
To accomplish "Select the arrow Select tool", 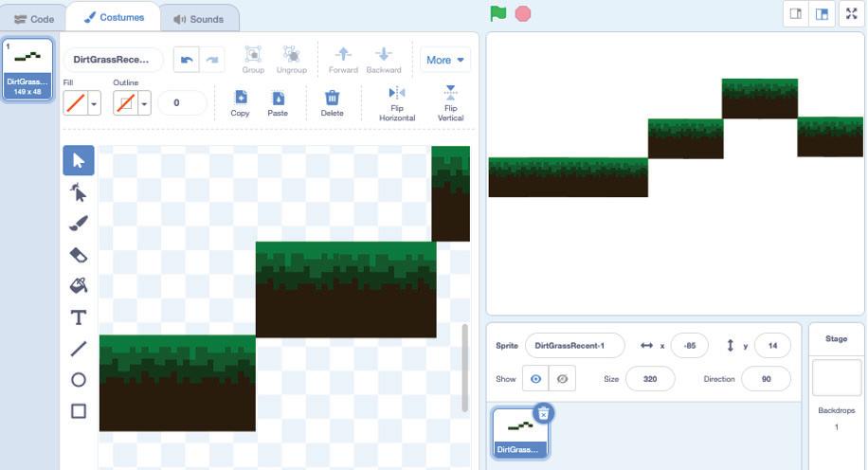I will click(x=79, y=160).
